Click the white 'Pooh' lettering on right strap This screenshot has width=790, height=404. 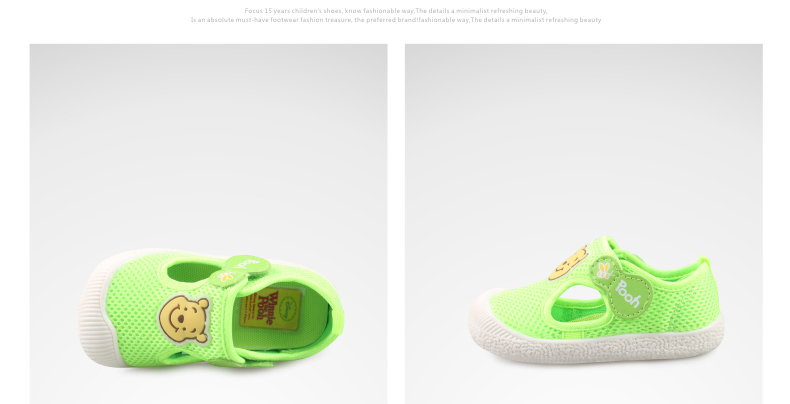[x=628, y=295]
